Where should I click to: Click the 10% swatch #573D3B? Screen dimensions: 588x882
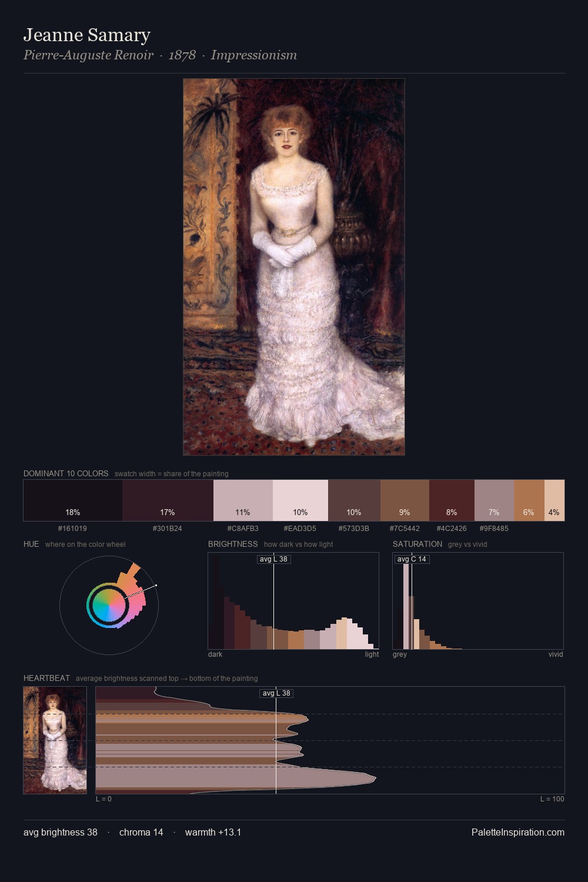[354, 500]
